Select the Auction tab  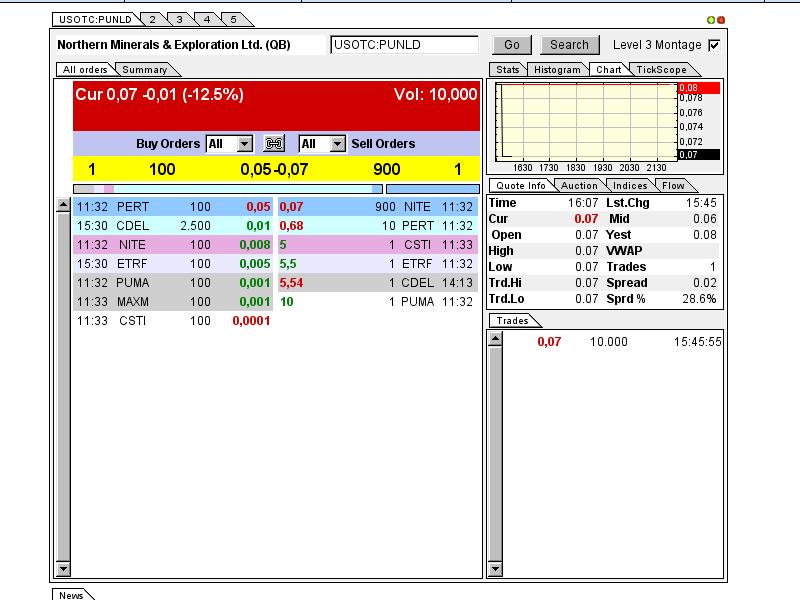(x=579, y=186)
